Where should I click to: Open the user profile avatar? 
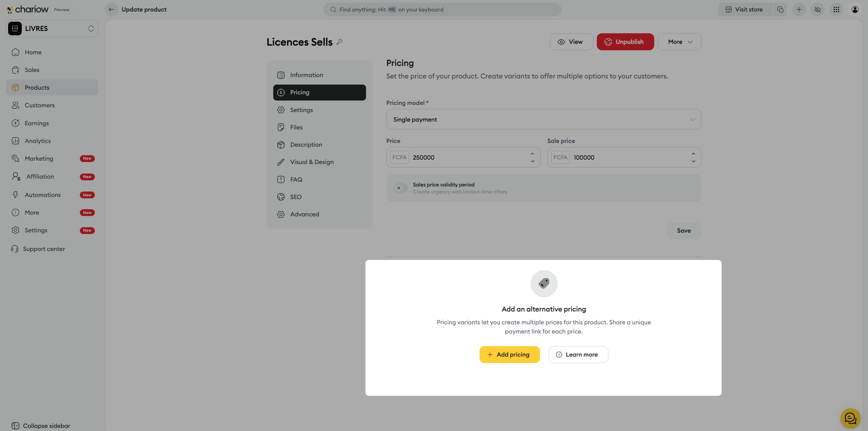point(855,10)
